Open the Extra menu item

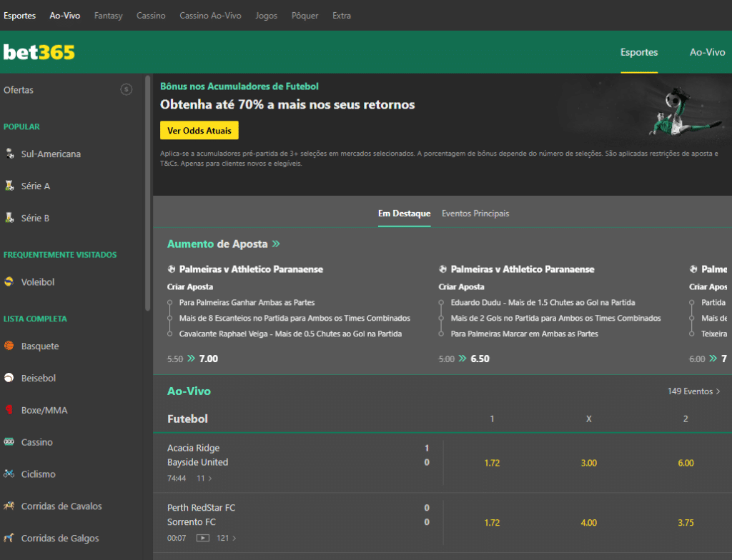point(342,16)
